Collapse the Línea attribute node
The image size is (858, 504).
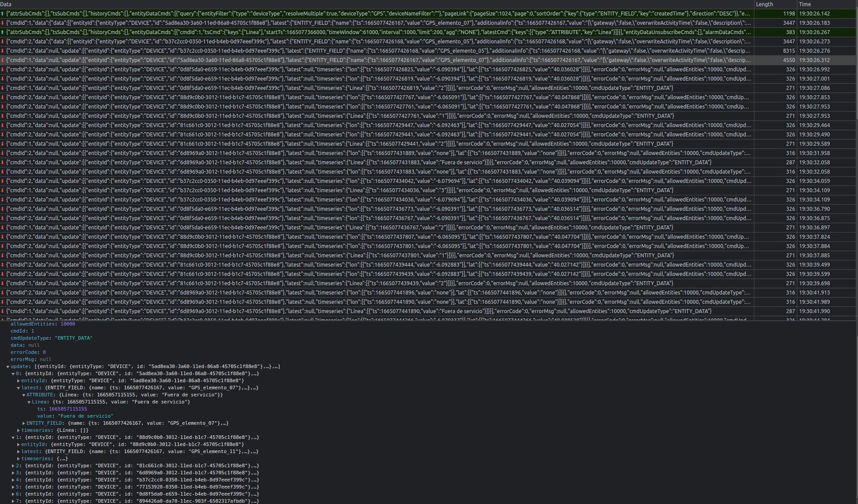click(29, 402)
